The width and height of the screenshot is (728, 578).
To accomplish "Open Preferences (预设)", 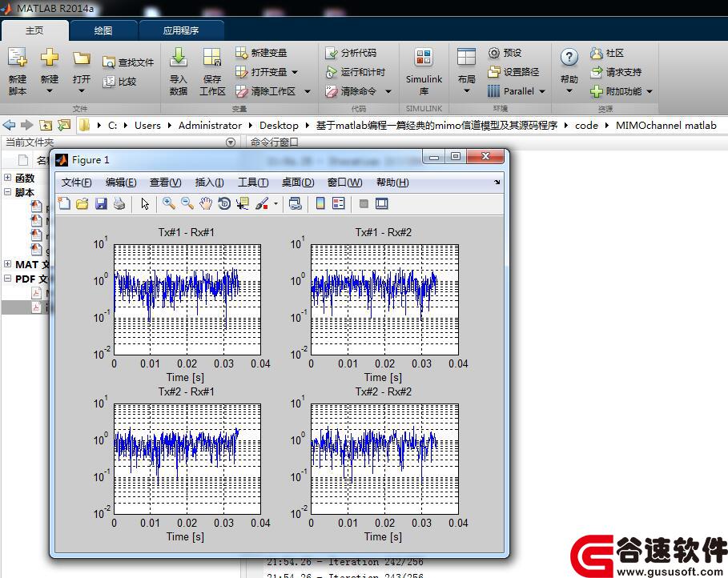I will (x=505, y=53).
